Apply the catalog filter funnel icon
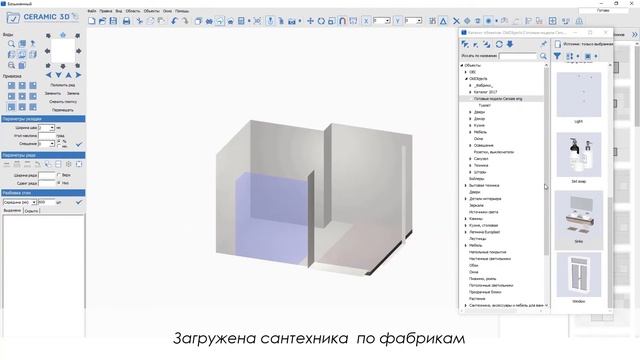The image size is (640, 360). pos(557,56)
